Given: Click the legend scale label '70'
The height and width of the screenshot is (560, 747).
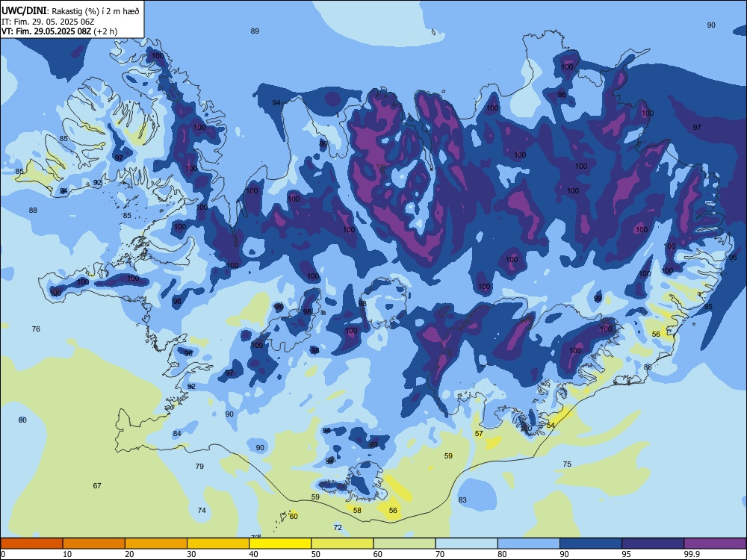Looking at the screenshot, I should pos(440,554).
